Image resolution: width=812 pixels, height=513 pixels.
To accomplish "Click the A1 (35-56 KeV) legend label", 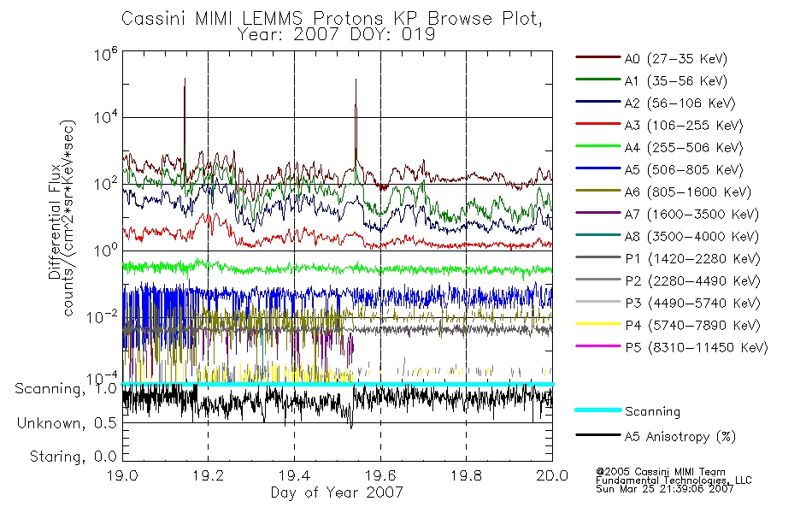I will (x=675, y=81).
